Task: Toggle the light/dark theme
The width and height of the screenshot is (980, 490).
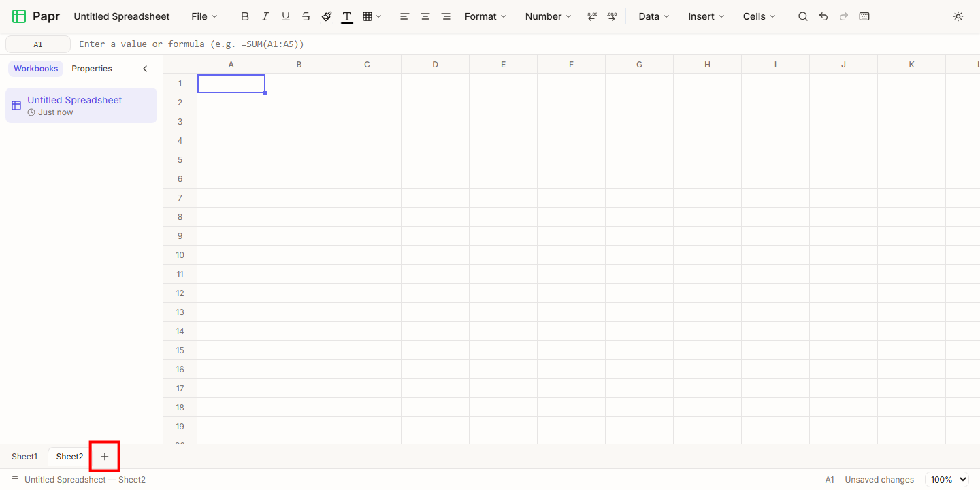Action: point(958,16)
